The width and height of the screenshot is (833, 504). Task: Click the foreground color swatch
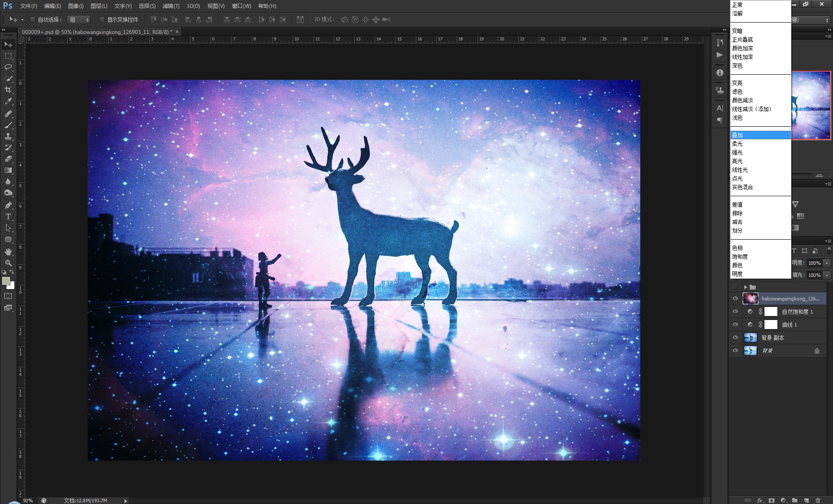(6, 281)
